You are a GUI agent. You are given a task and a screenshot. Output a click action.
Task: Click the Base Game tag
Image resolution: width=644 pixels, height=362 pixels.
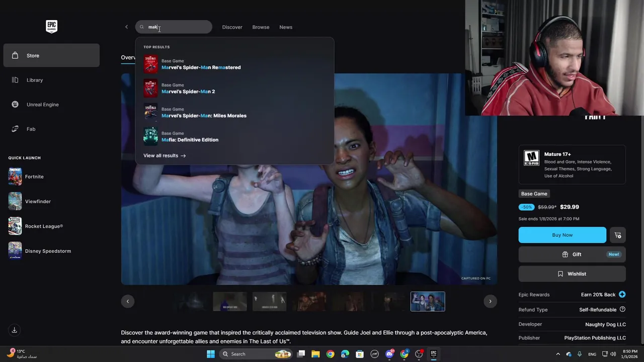pos(534,194)
